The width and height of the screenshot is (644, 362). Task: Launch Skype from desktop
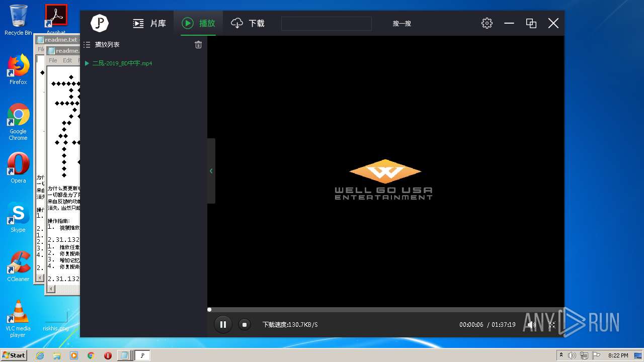[18, 217]
